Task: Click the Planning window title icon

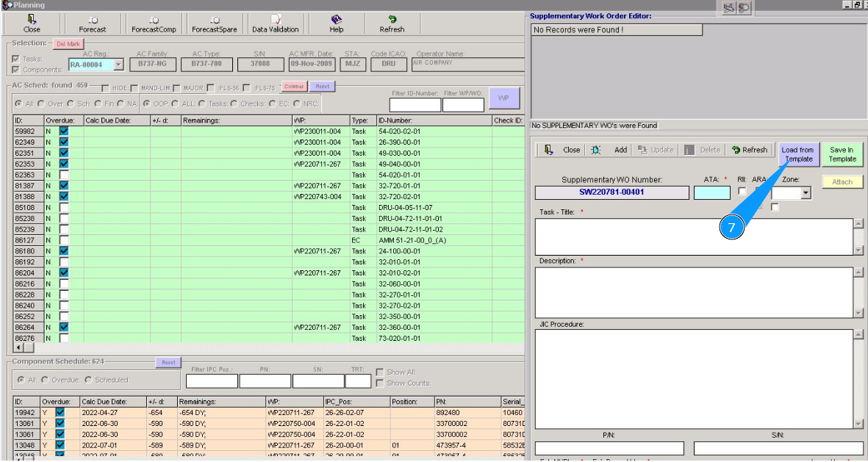Action: pos(7,5)
